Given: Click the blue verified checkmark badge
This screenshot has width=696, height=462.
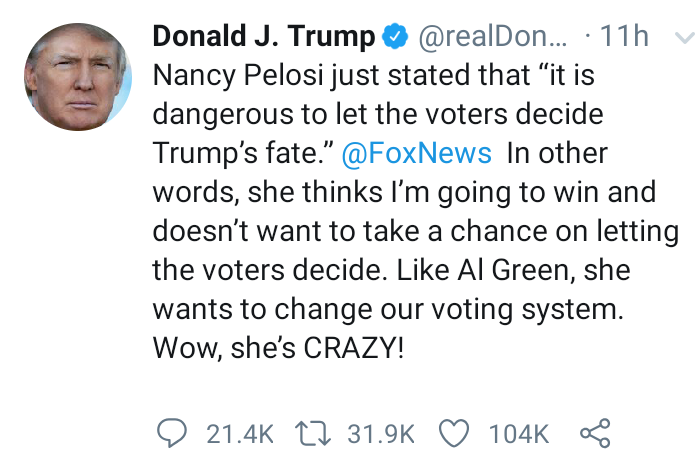Looking at the screenshot, I should coord(395,36).
